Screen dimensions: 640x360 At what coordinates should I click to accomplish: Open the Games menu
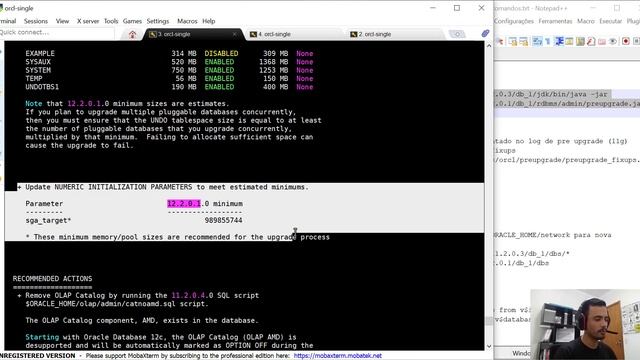(132, 21)
